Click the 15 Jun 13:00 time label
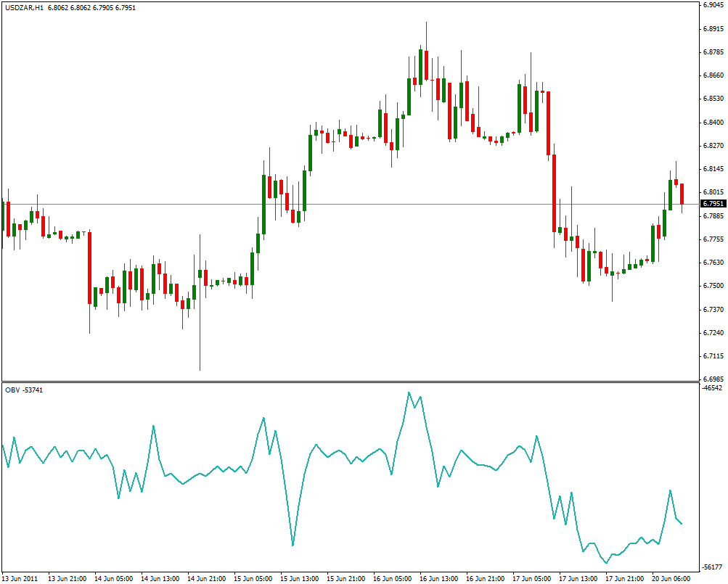 tap(300, 578)
